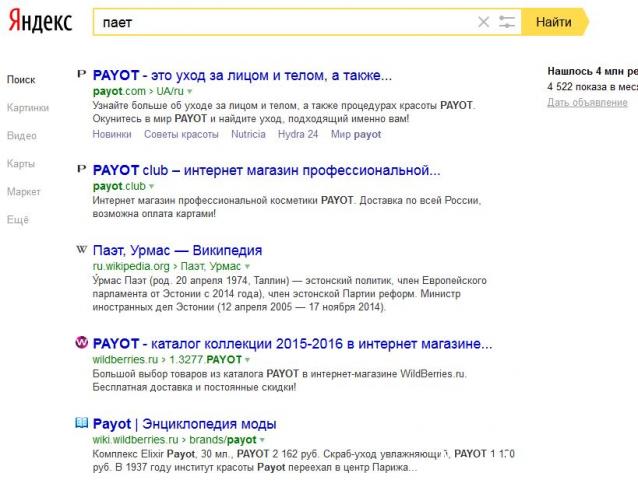Open the Карты section

(x=21, y=163)
